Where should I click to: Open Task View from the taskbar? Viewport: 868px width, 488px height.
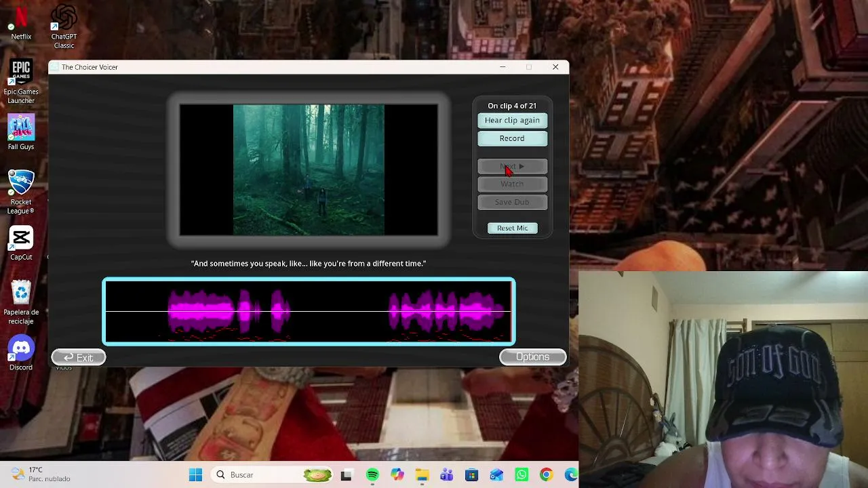(347, 475)
